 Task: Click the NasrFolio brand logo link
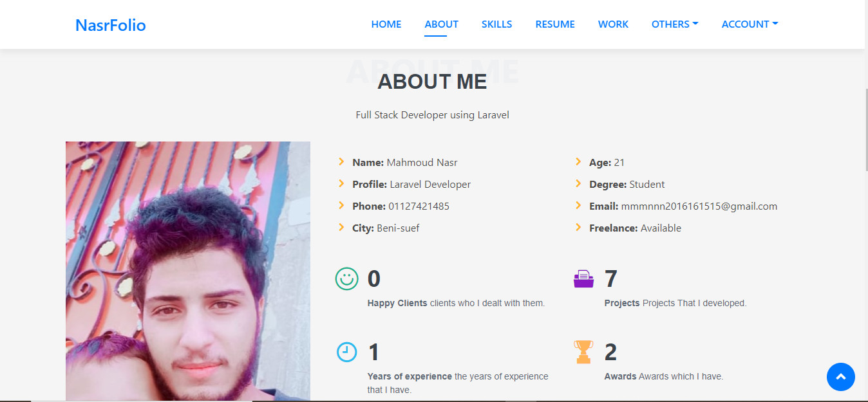coord(111,25)
